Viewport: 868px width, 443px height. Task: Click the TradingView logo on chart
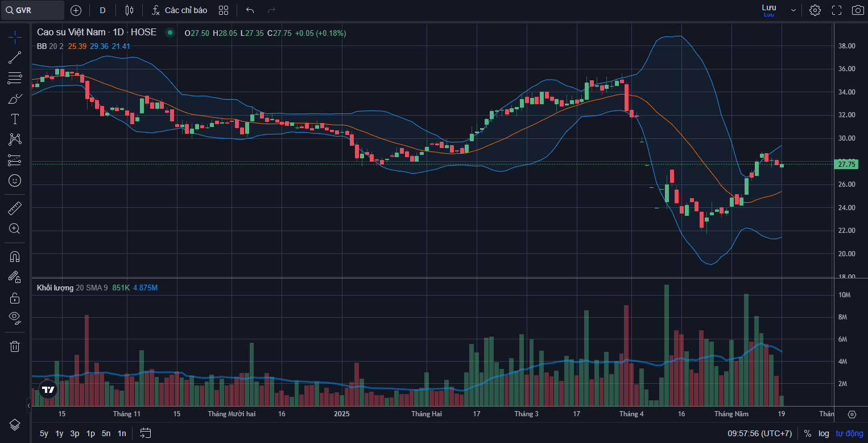pyautogui.click(x=48, y=390)
